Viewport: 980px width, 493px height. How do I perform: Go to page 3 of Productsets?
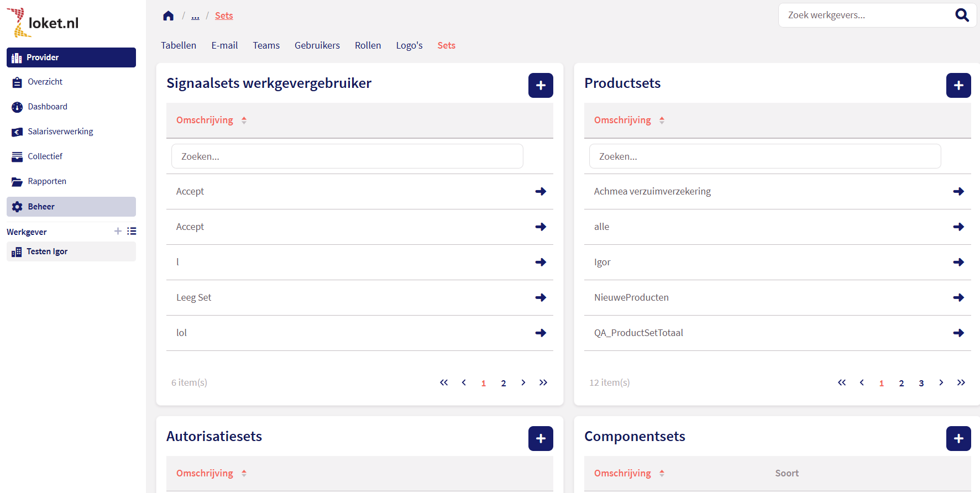click(921, 383)
